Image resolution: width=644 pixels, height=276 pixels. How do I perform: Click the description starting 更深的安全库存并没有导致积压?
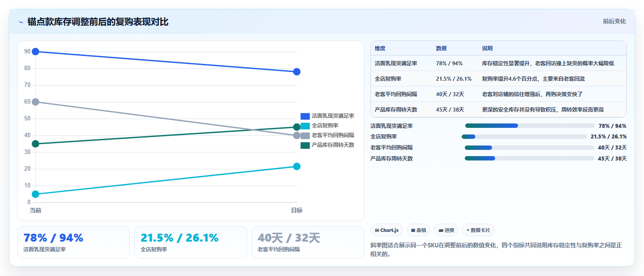543,110
